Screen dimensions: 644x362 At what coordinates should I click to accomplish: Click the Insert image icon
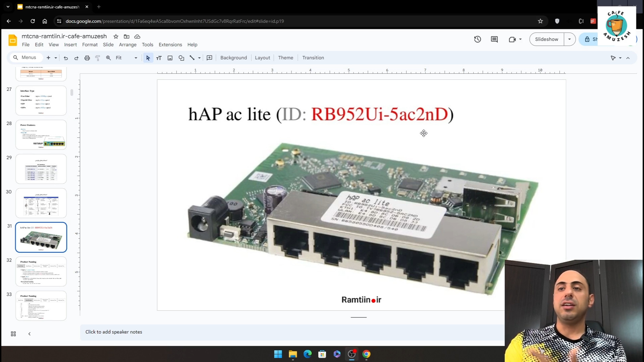point(170,58)
